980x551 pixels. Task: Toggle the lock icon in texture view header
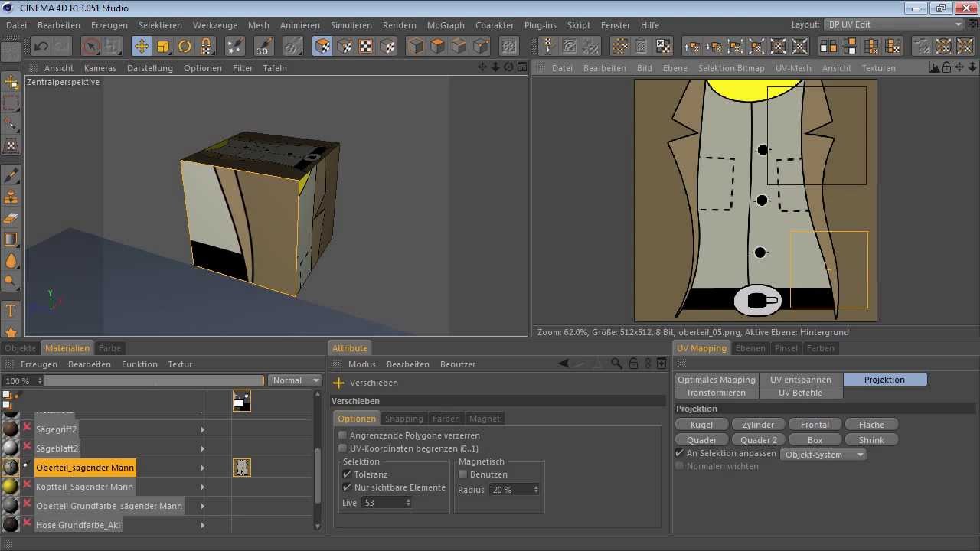click(946, 67)
